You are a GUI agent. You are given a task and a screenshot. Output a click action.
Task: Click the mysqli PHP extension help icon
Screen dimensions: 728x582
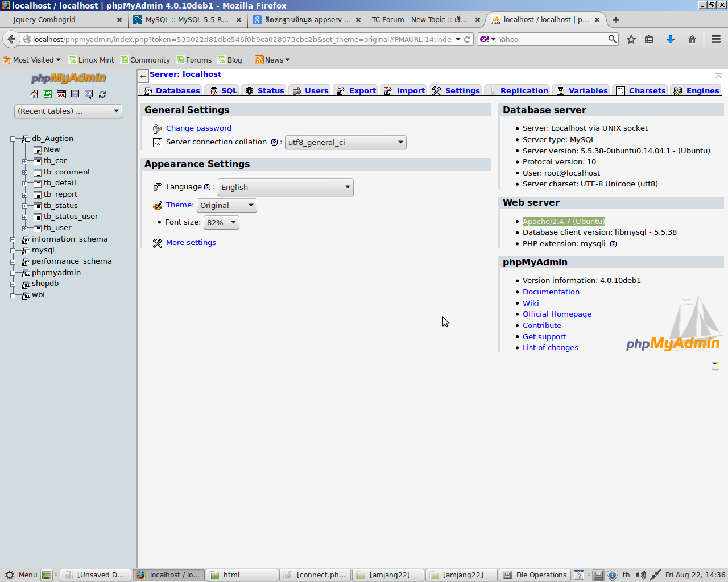click(613, 244)
